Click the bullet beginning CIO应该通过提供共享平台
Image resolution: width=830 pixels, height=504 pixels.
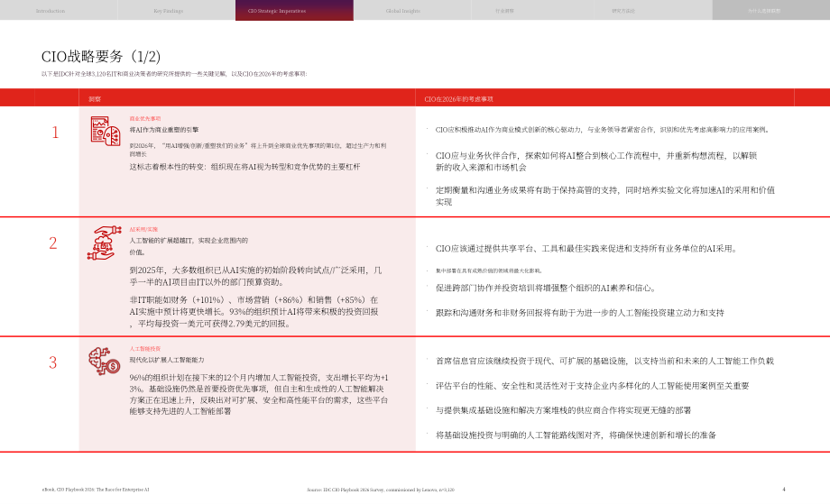pos(586,249)
